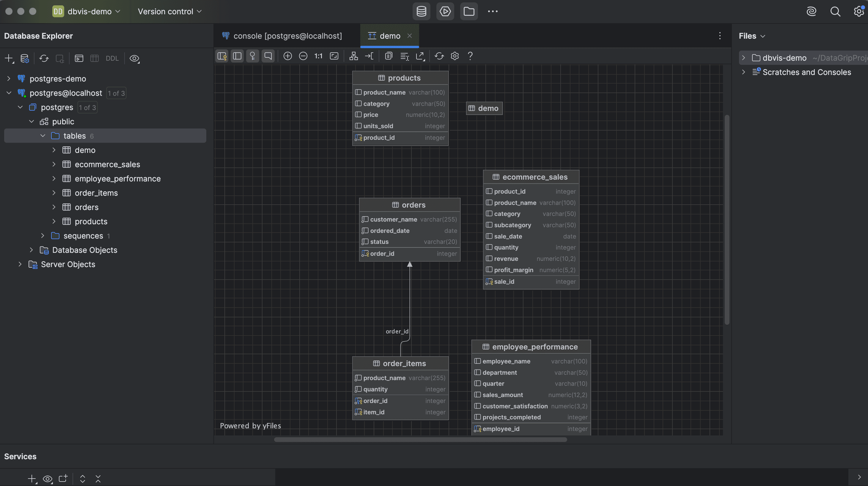Click the zoom in icon in diagram toolbar
Screen dimensions: 868x486
(287, 56)
